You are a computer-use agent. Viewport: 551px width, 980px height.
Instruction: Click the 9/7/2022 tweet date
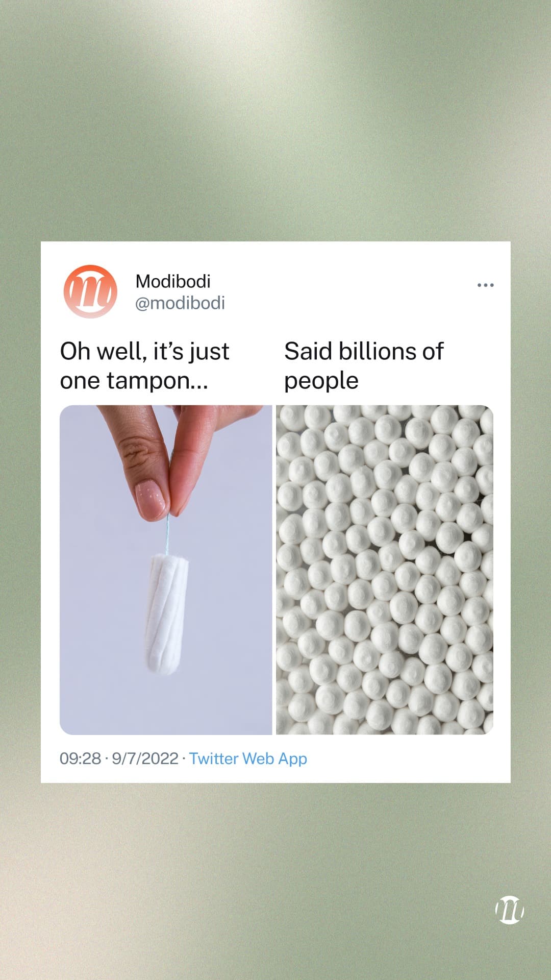coord(145,758)
